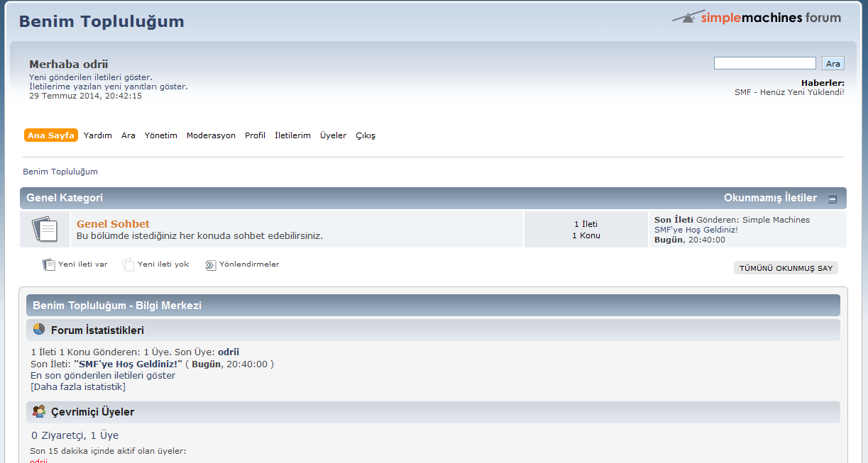Open the Okunmamış İletiler link
Image resolution: width=868 pixels, height=463 pixels.
[x=770, y=198]
